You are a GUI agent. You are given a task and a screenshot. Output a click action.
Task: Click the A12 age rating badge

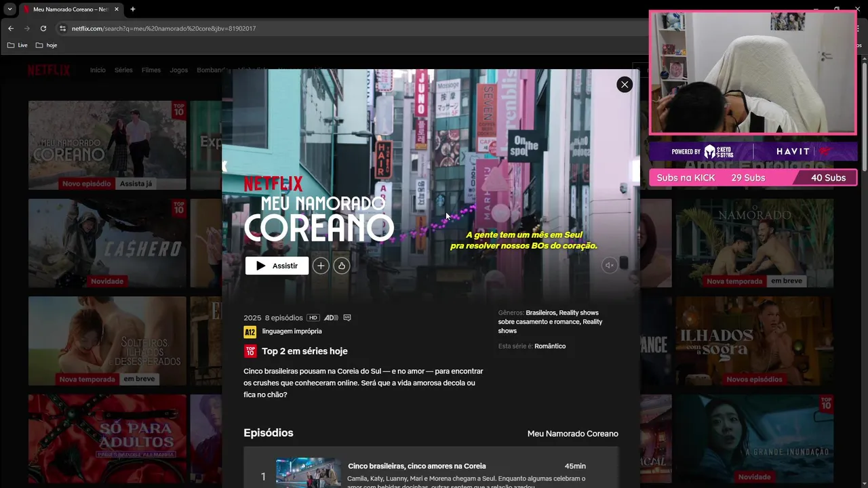point(250,332)
